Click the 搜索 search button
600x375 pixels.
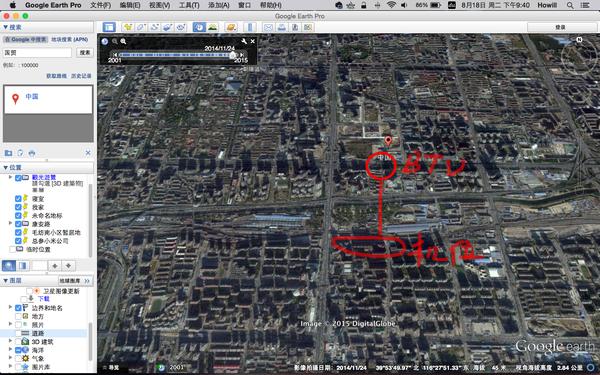pos(85,52)
